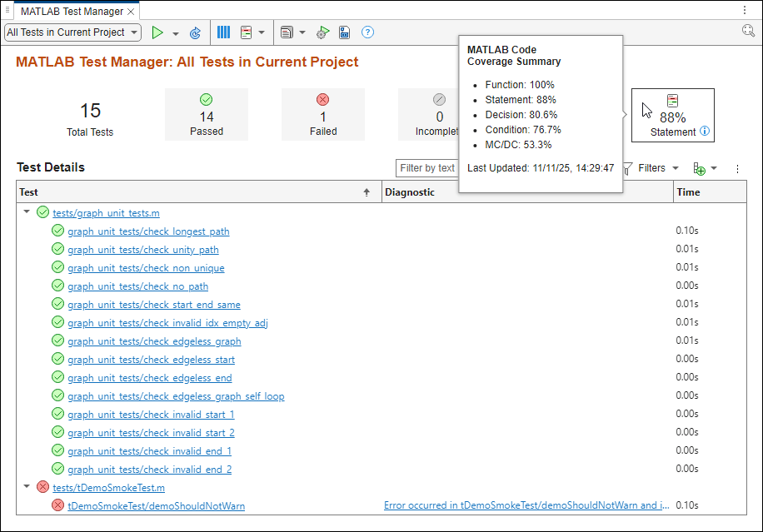
Task: Open the report icon's dropdown arrow
Action: 302,32
